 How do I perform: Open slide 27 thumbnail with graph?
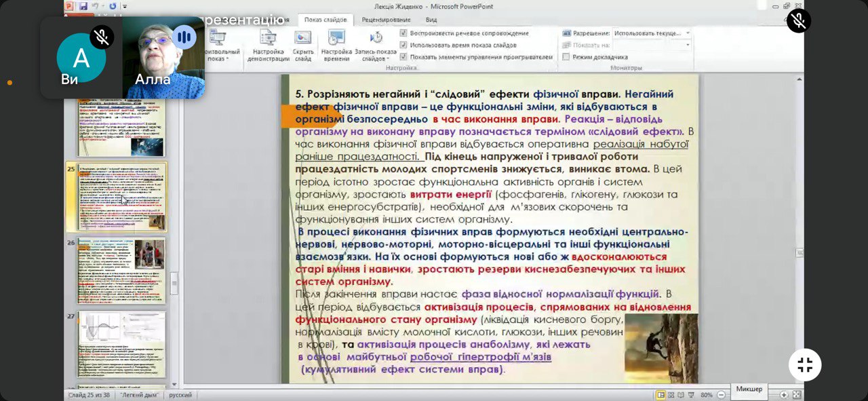click(121, 344)
